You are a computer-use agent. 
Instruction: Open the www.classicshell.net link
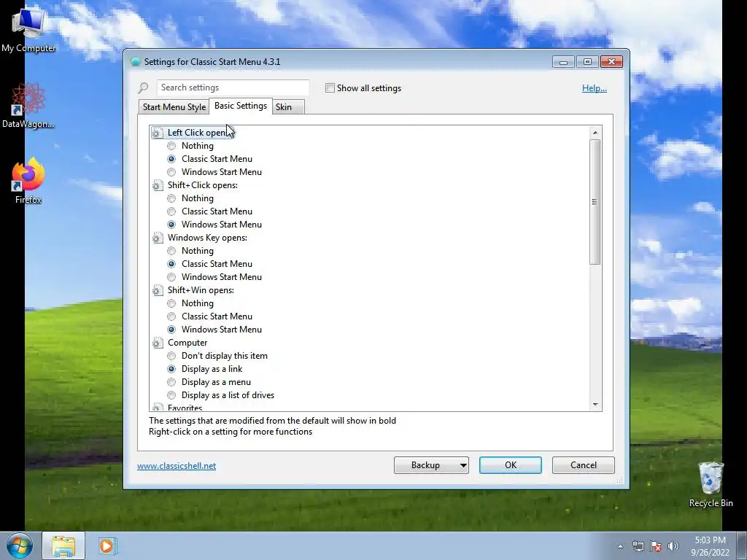[x=177, y=466]
